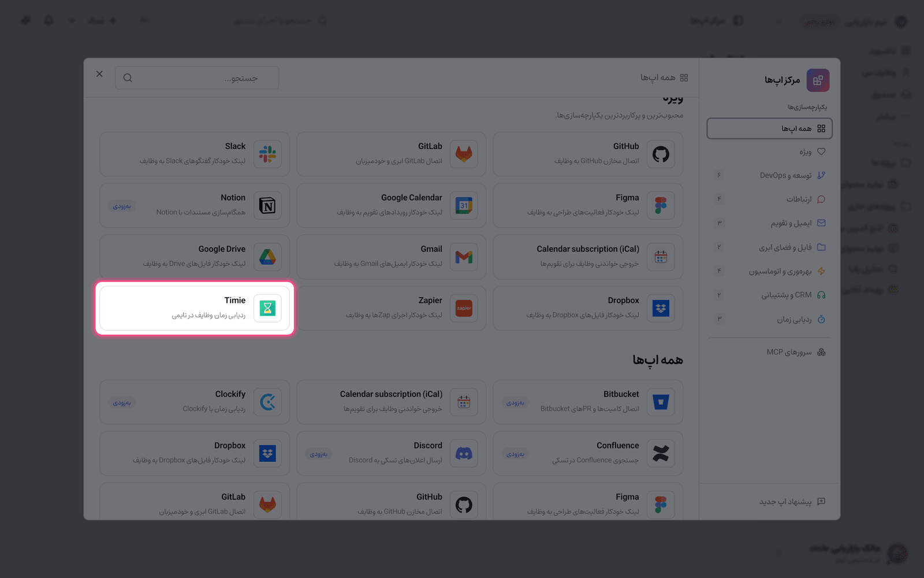The image size is (924, 578).
Task: Click the Figma logo in All apps section
Action: coord(661,505)
